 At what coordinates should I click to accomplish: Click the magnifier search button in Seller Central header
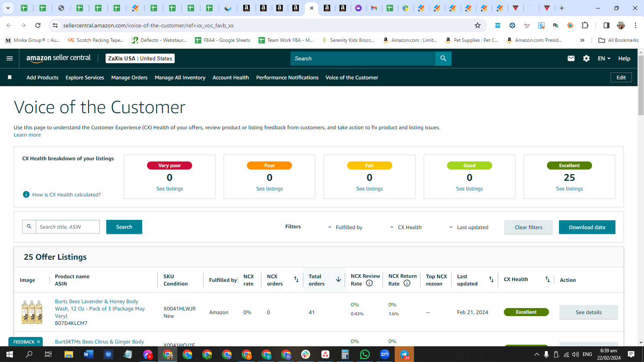(x=443, y=58)
